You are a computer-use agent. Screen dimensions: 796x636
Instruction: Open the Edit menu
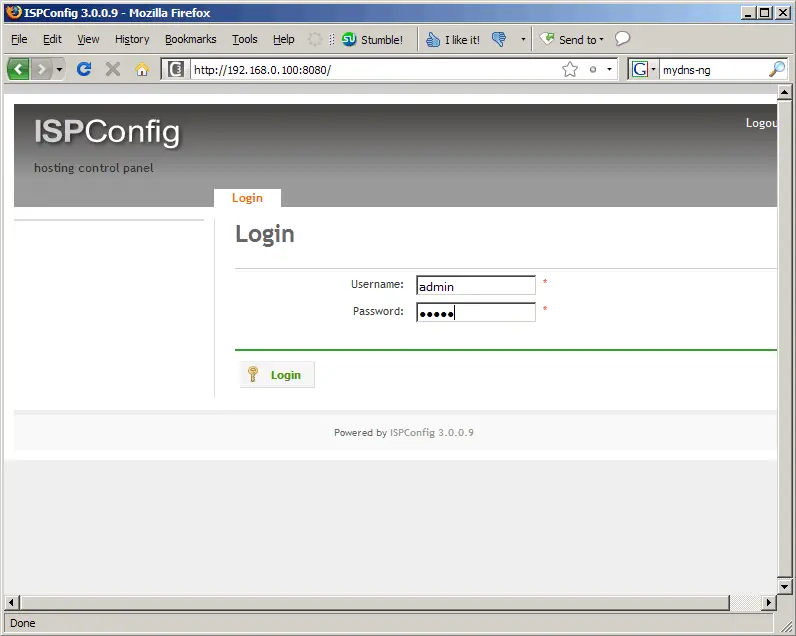coord(52,39)
